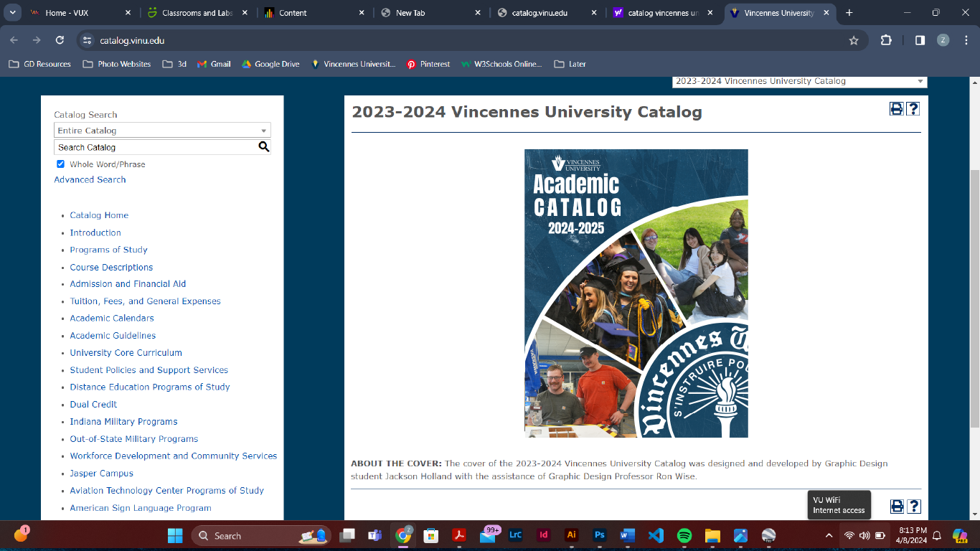Open a new tab with the plus icon
This screenshot has height=551, width=980.
[849, 13]
